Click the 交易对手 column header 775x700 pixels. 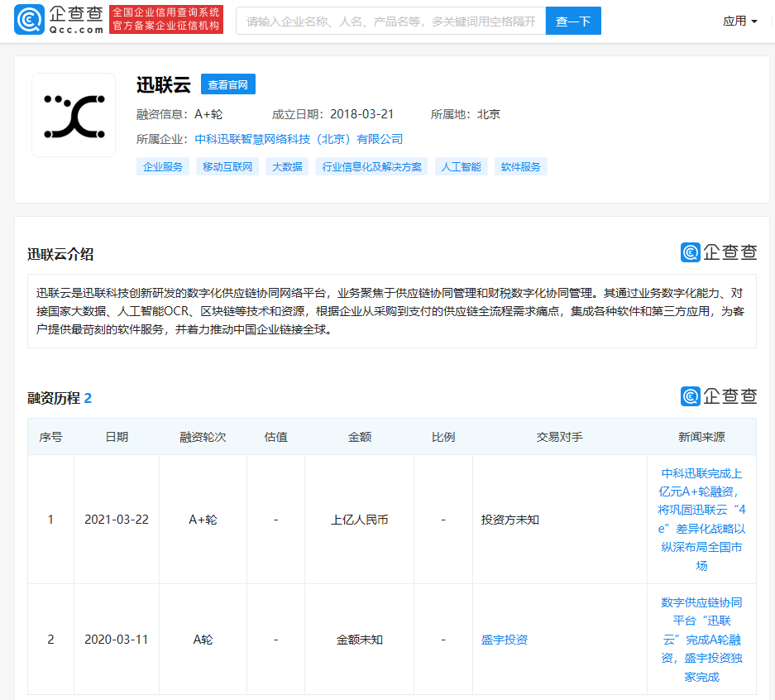pos(559,437)
